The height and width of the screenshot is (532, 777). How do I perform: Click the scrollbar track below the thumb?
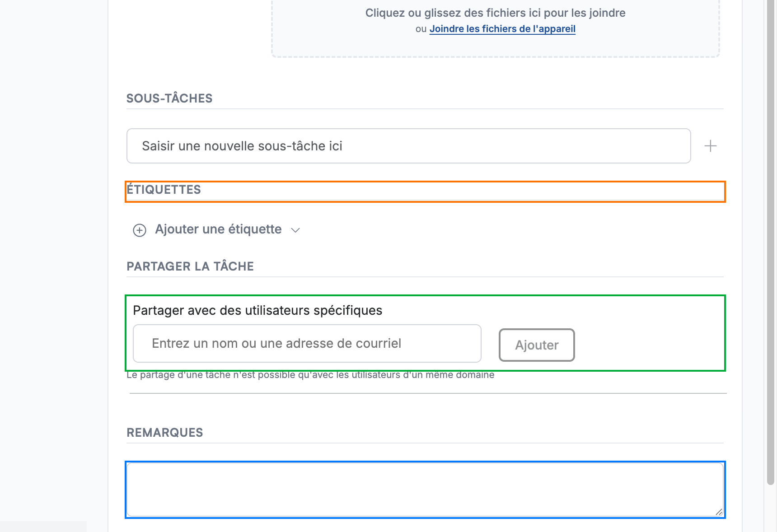coord(771,508)
